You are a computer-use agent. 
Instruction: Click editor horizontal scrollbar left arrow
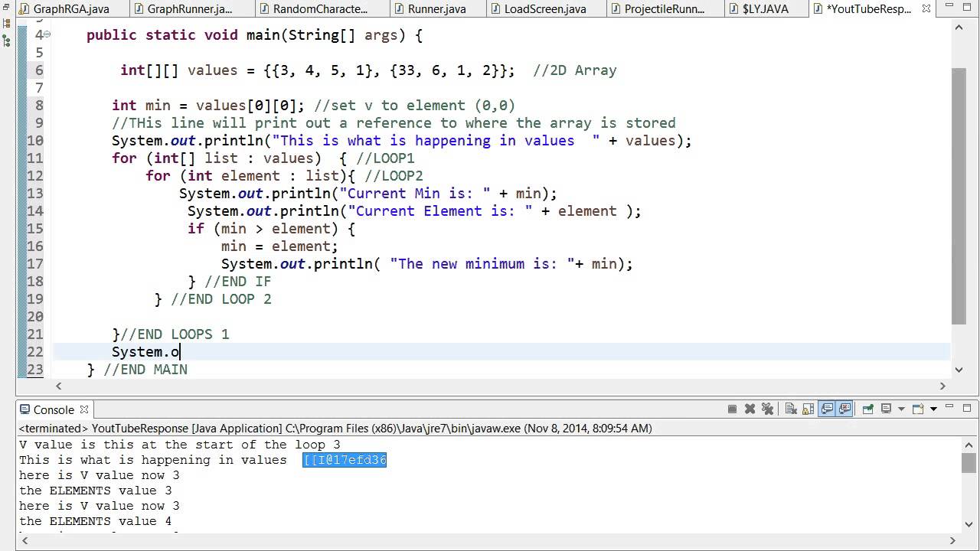coord(59,386)
